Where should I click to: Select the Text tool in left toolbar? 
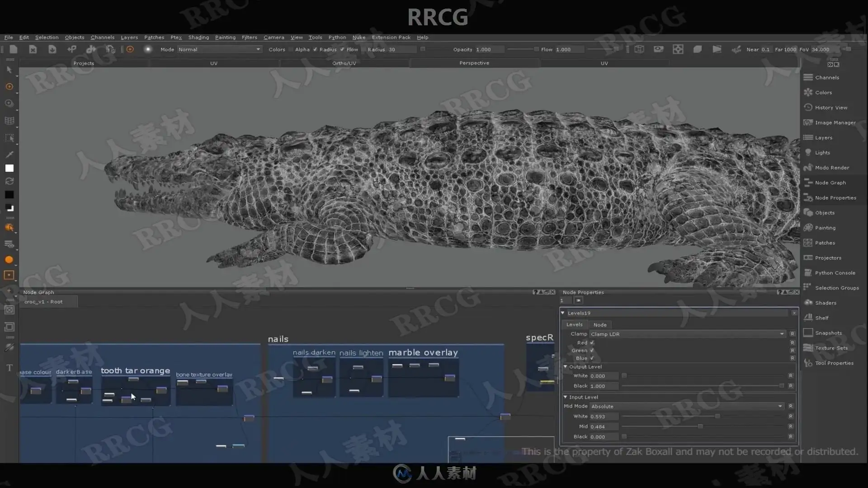pos(9,368)
